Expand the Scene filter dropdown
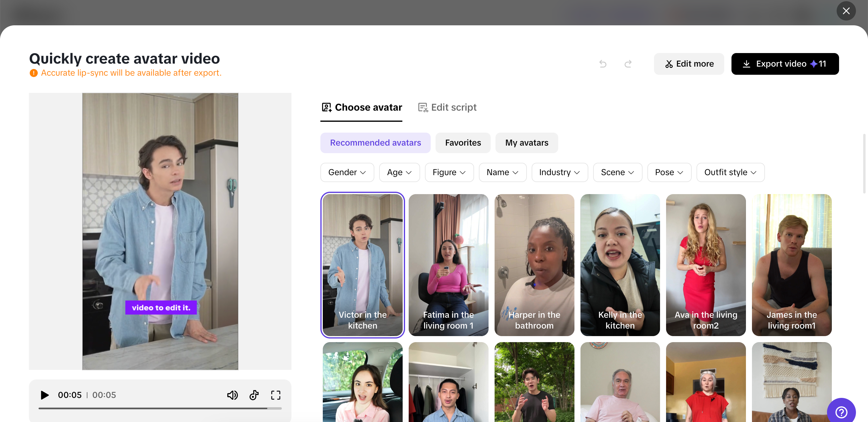 click(617, 172)
